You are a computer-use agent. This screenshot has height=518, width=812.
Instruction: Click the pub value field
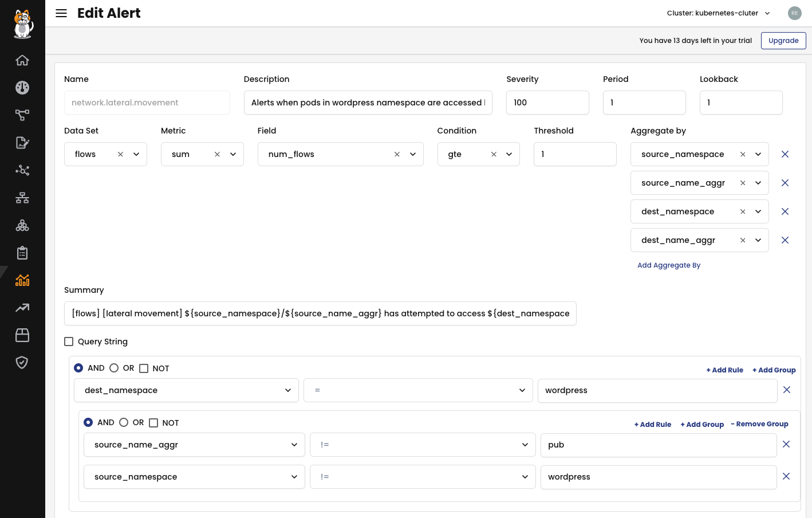tap(659, 445)
